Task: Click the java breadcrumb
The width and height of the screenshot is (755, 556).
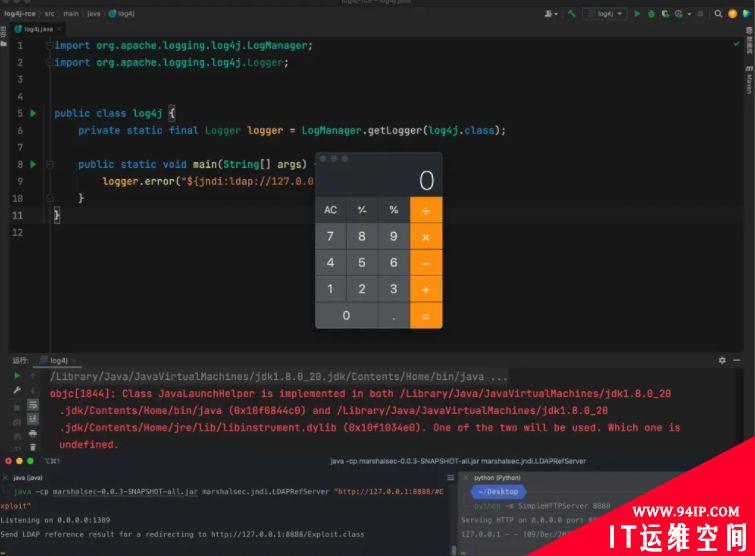Action: point(94,13)
